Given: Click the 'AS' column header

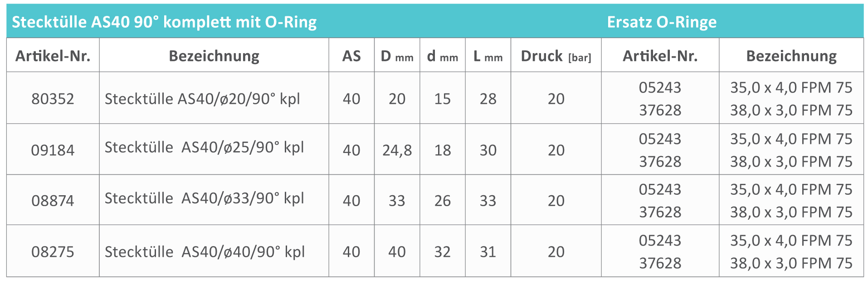Looking at the screenshot, I should click(351, 56).
